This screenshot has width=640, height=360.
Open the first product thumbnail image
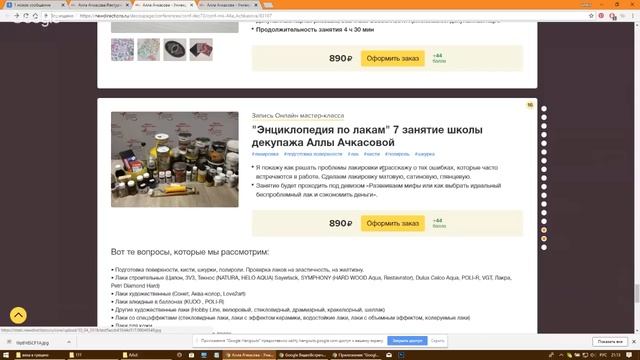click(x=122, y=50)
